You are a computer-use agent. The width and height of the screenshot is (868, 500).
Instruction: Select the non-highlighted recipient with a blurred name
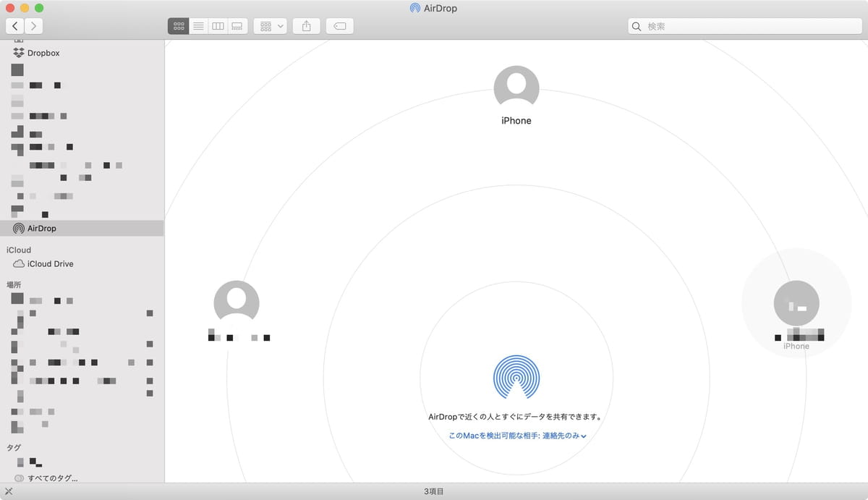[x=237, y=311]
